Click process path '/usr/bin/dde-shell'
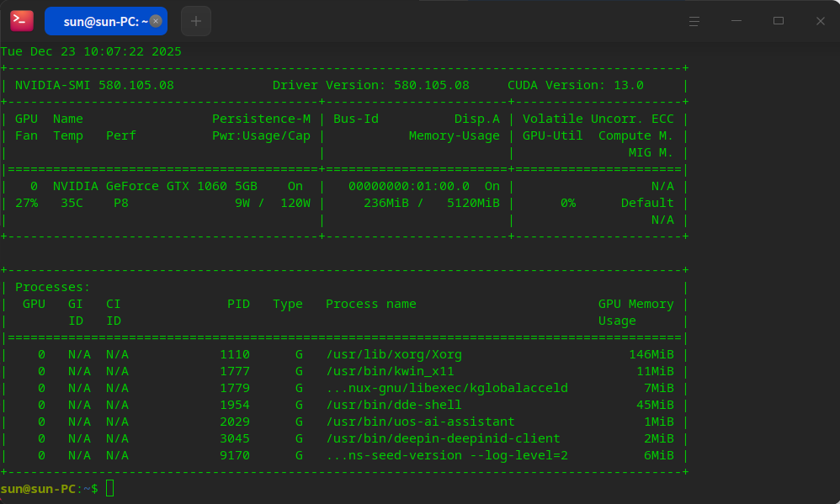Viewport: 840px width, 504px height. 394,405
